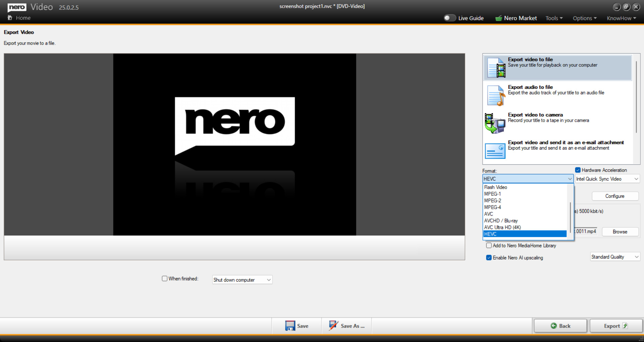Select the e-mail attachment export icon
This screenshot has width=644, height=342.
pos(495,151)
